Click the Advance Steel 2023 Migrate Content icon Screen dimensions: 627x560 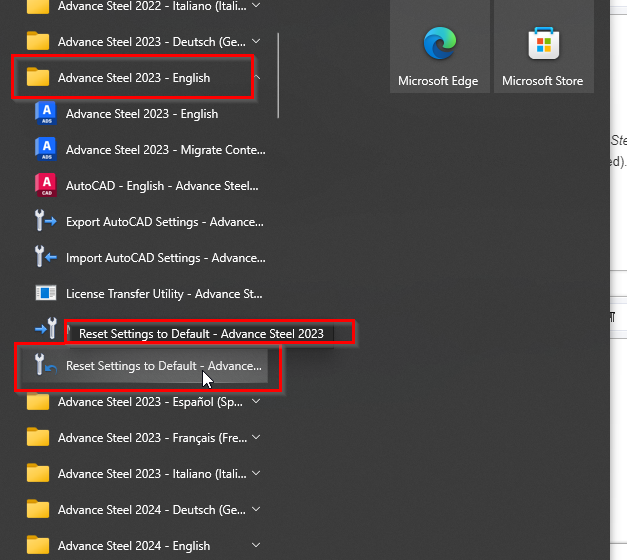tap(46, 150)
